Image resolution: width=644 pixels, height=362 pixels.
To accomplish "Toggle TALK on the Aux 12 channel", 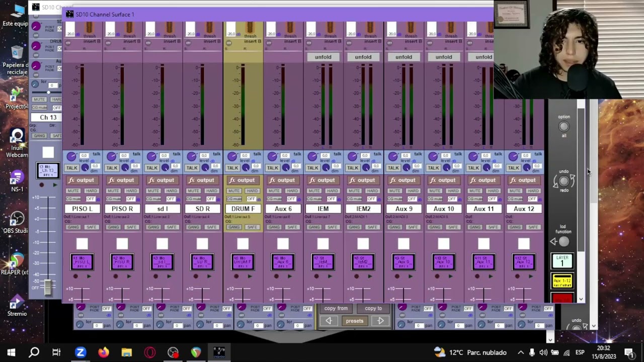I will [514, 168].
